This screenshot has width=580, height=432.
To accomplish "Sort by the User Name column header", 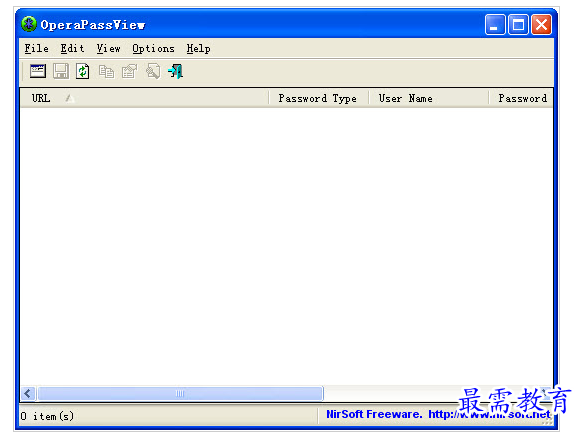I will pyautogui.click(x=429, y=98).
